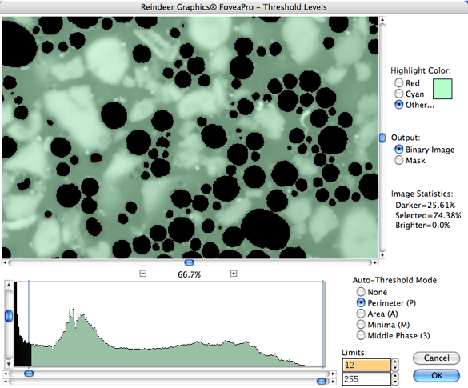This screenshot has width=468, height=388.
Task: Click preview scrollbar up arrow
Action: coord(382,20)
